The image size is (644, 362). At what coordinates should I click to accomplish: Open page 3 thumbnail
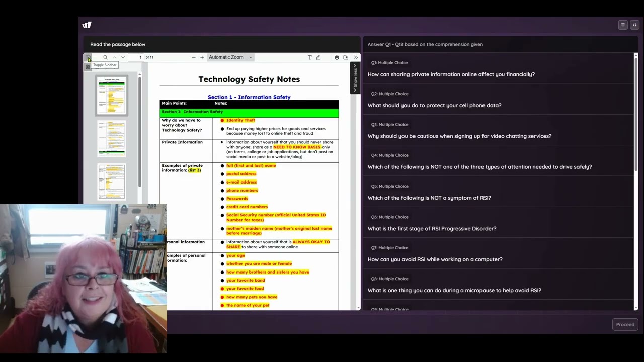click(112, 182)
